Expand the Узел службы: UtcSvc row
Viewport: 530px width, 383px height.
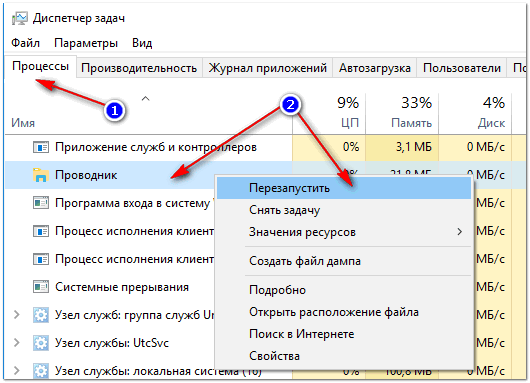coord(16,343)
